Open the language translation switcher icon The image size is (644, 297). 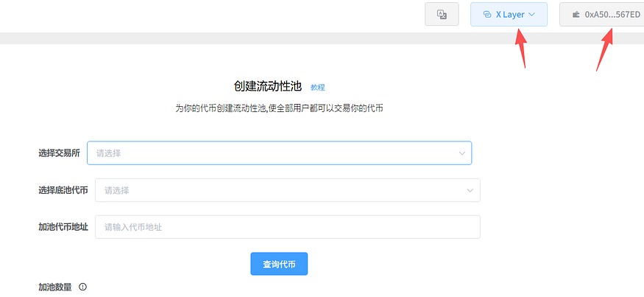[442, 15]
